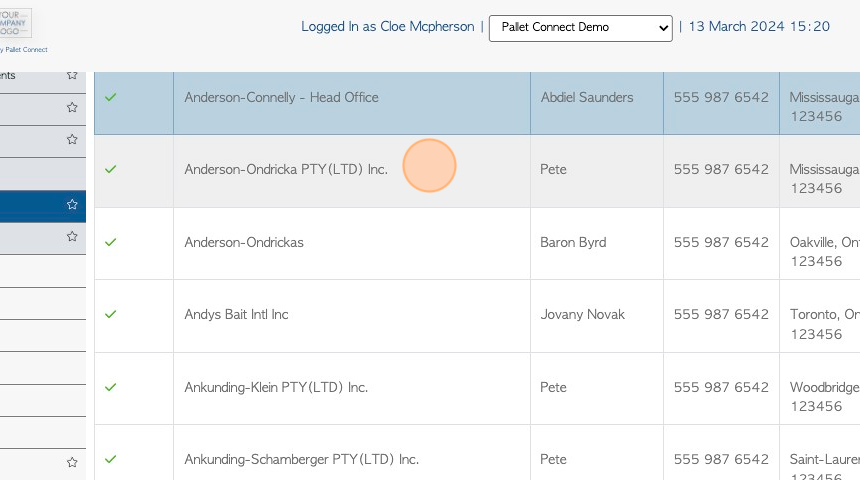Click the company logo image
Viewport: 860px width, 480px height.
15,23
